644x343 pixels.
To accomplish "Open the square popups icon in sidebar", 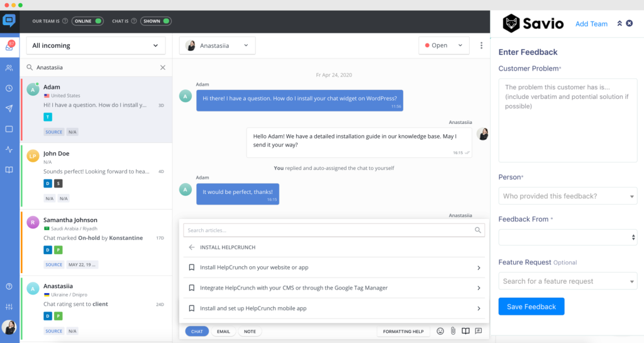I will (x=9, y=129).
